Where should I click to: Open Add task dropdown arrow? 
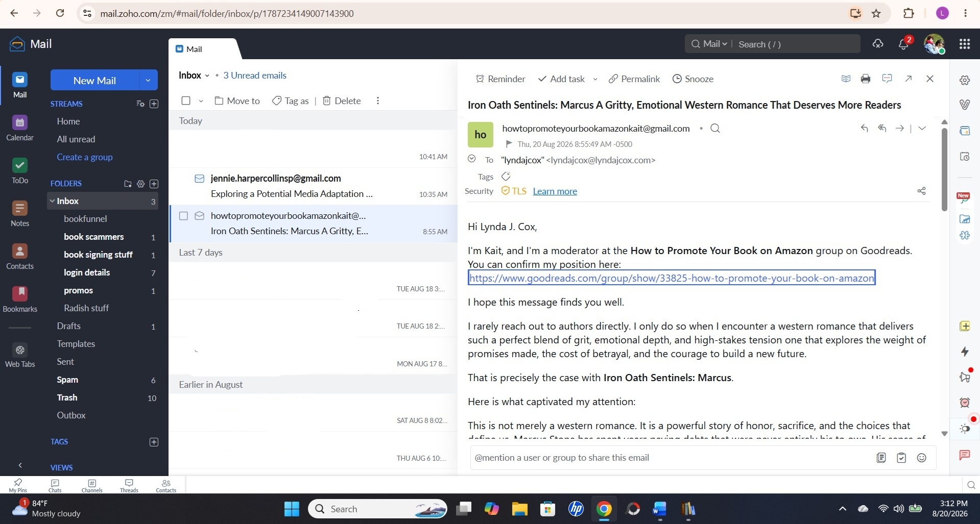[x=595, y=79]
